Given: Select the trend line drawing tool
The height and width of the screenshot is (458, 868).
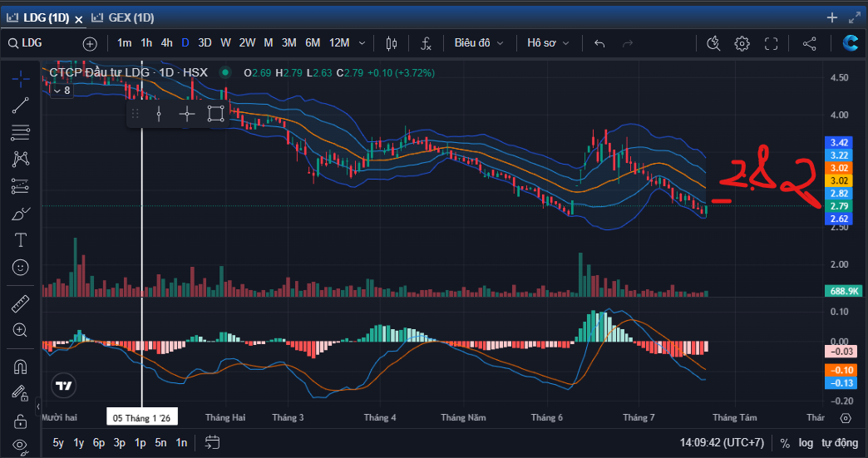Looking at the screenshot, I should [21, 106].
